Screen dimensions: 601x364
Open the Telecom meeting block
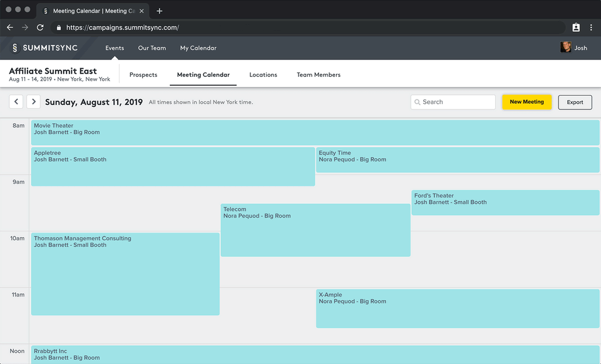[x=316, y=230]
